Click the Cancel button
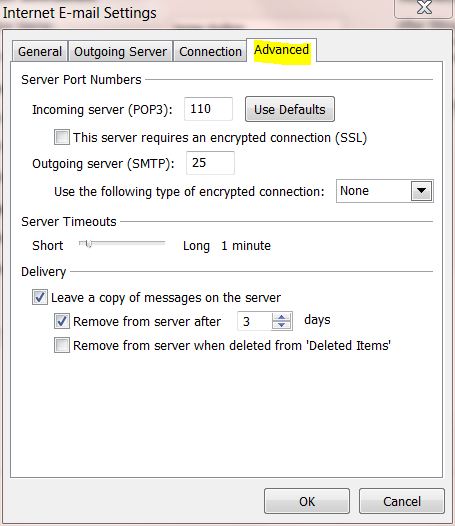455x526 pixels. pyautogui.click(x=402, y=501)
